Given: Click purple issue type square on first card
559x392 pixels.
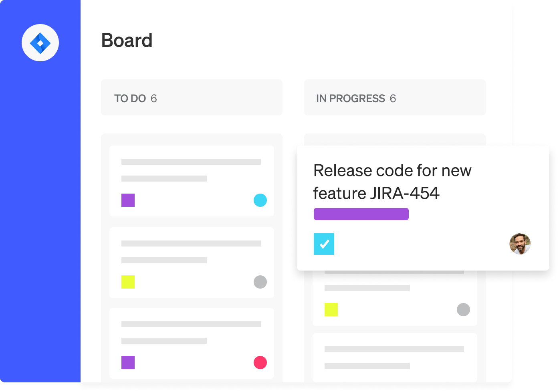Looking at the screenshot, I should point(128,200).
